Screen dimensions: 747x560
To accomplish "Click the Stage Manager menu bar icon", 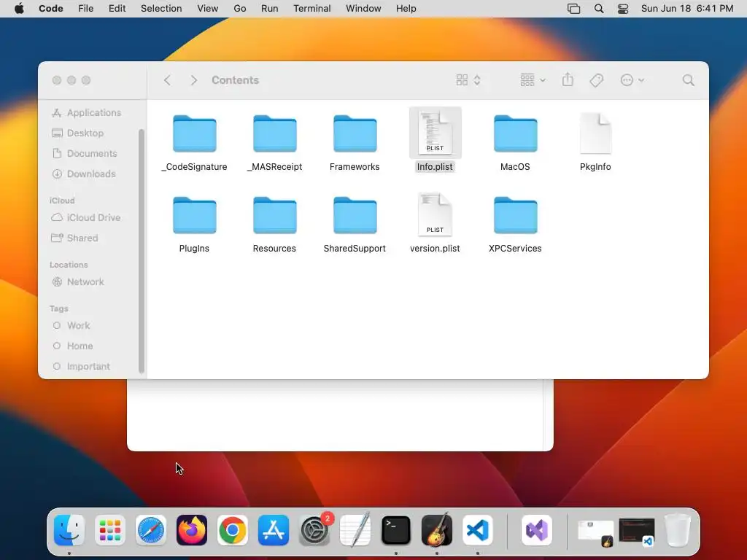I will 573,9.
